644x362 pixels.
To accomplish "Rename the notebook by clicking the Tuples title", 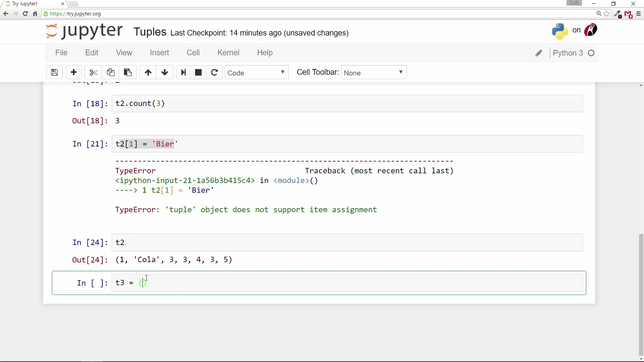I will coord(150,32).
